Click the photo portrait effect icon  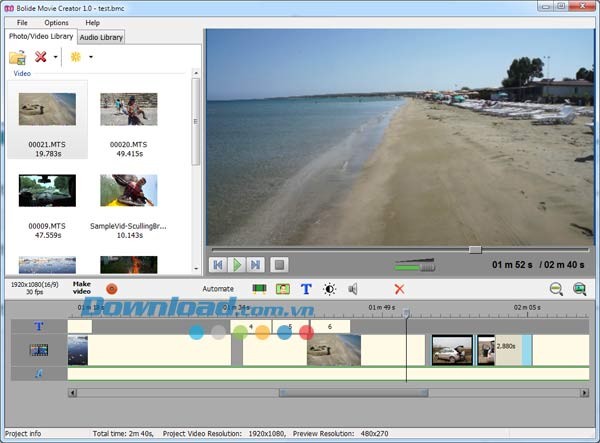[x=283, y=289]
